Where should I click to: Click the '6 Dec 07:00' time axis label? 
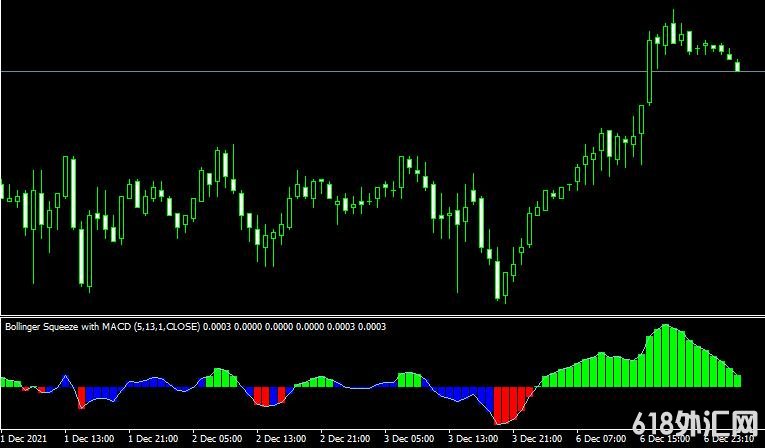pos(601,438)
